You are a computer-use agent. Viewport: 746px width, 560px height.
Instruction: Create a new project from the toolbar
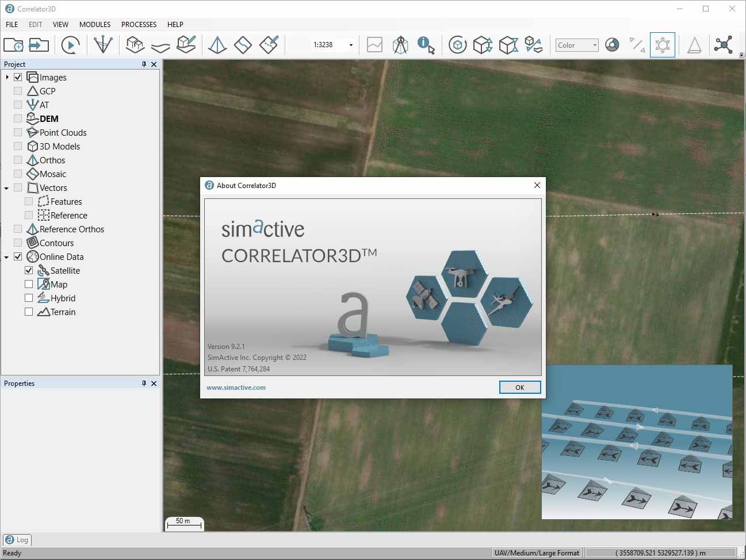[13, 44]
